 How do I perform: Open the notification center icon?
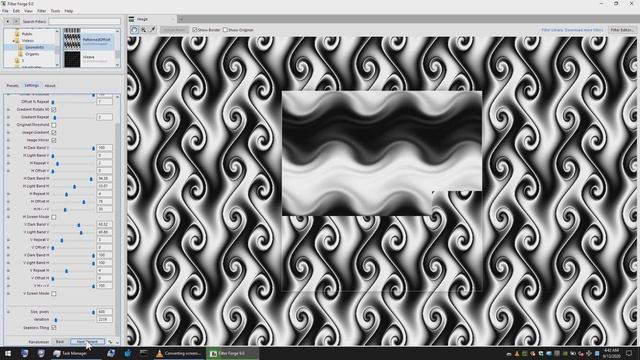tap(629, 353)
